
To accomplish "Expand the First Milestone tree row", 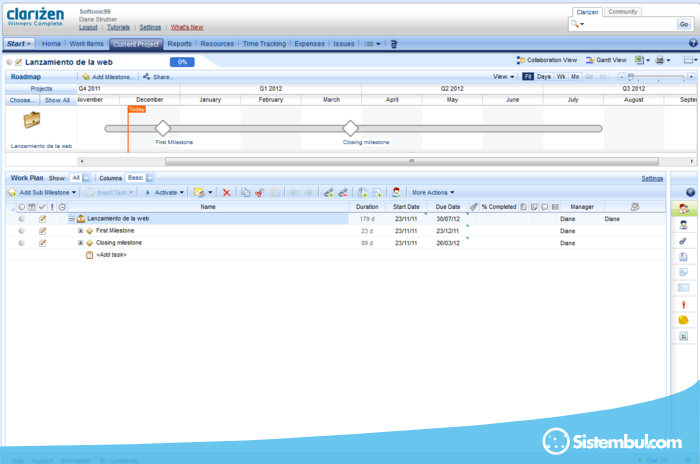I will click(x=80, y=230).
